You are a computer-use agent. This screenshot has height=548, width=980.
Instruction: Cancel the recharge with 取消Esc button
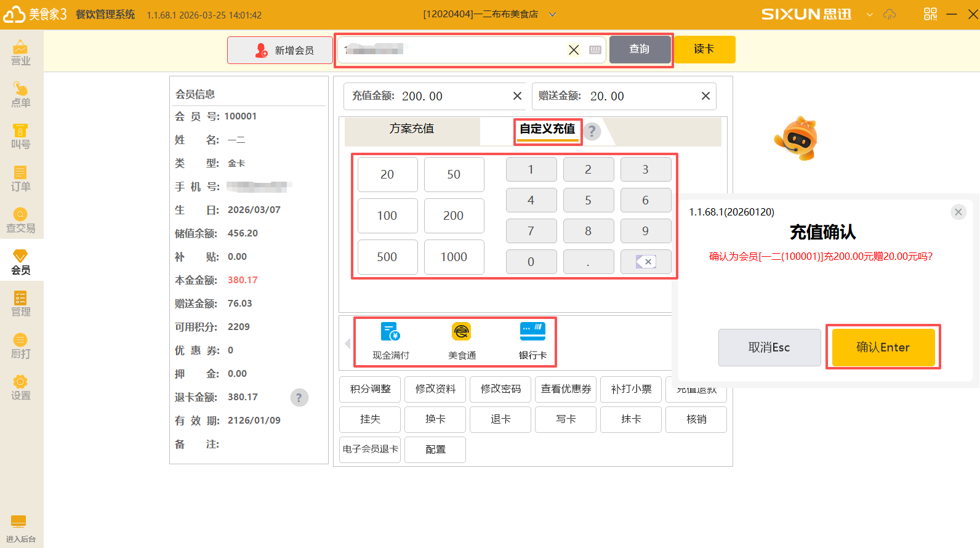coord(769,347)
